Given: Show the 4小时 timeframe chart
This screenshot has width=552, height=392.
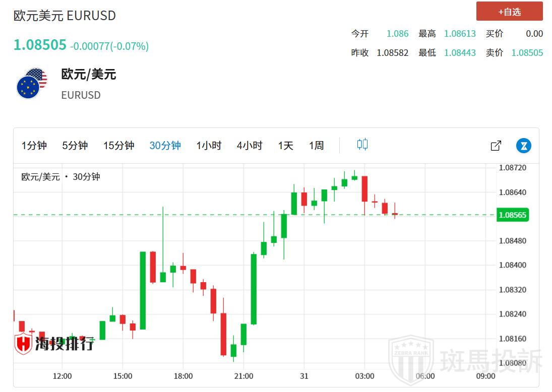Looking at the screenshot, I should pyautogui.click(x=250, y=146).
